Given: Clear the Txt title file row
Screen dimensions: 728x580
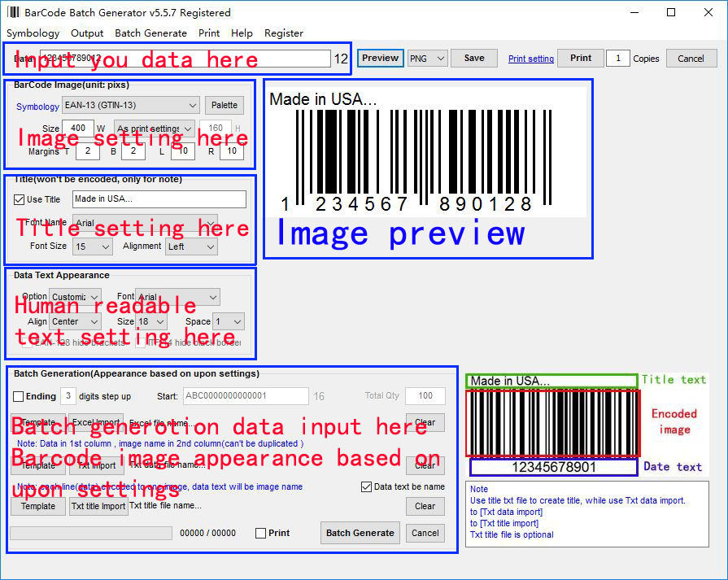Looking at the screenshot, I should click(425, 506).
